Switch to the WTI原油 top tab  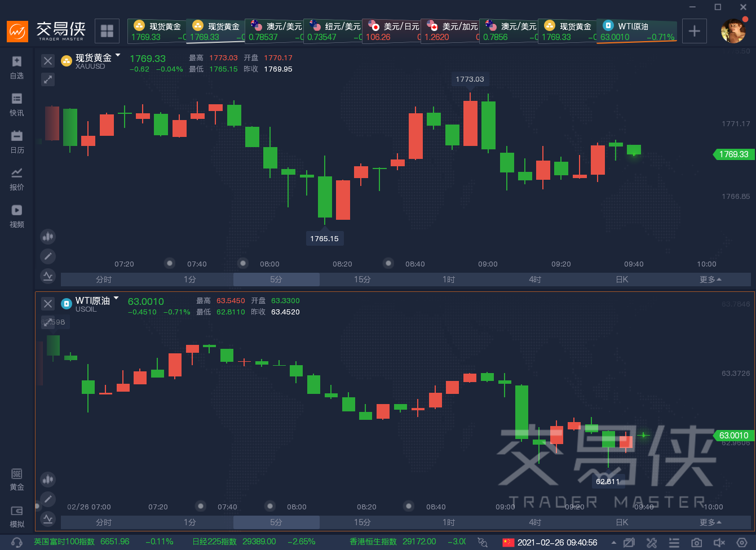pos(637,31)
